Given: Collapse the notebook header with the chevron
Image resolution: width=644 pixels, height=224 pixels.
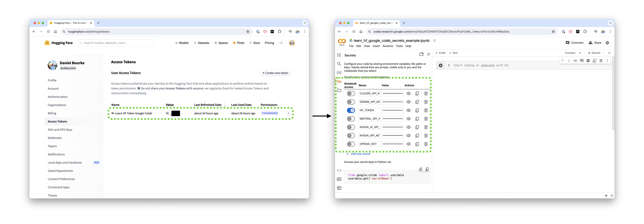Looking at the screenshot, I should pos(610,53).
